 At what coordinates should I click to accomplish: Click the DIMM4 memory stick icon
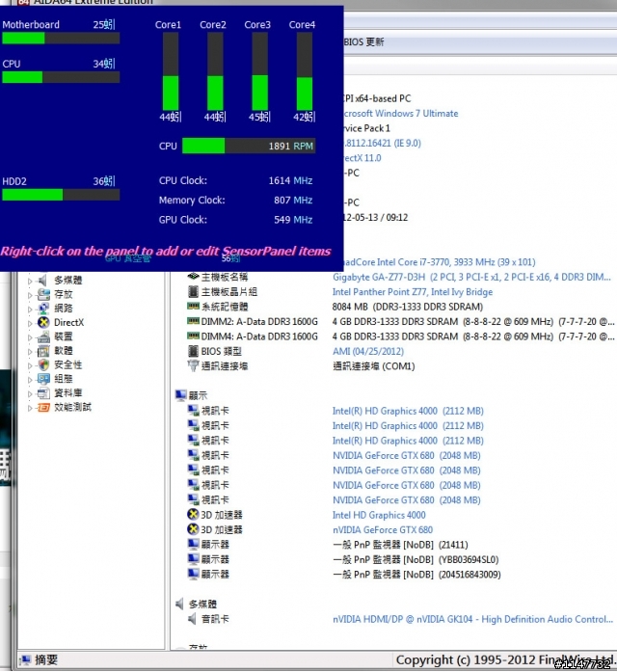coord(193,336)
